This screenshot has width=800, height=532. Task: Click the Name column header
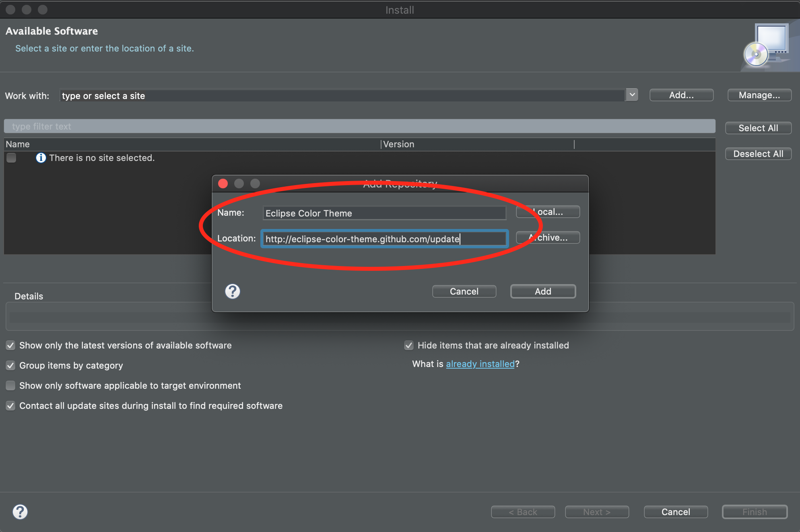coord(192,144)
